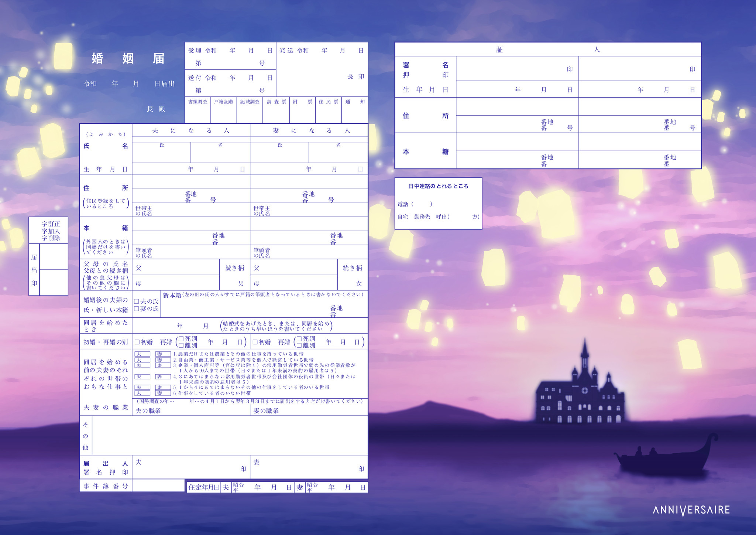756x535 pixels.
Task: Mark the 妻 box for option 1 農業だけ
Action: tap(163, 354)
